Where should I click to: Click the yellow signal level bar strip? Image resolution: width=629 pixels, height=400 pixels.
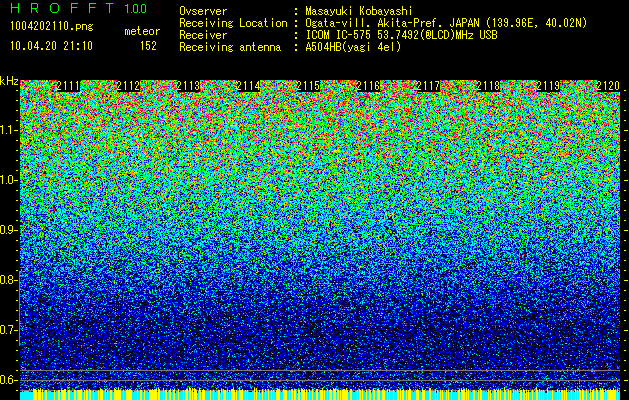(320, 394)
